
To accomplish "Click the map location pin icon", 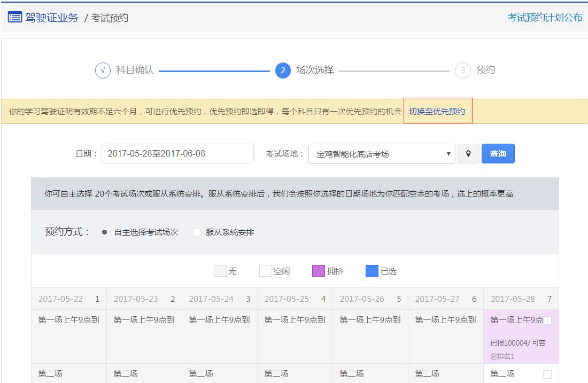I will [x=468, y=153].
